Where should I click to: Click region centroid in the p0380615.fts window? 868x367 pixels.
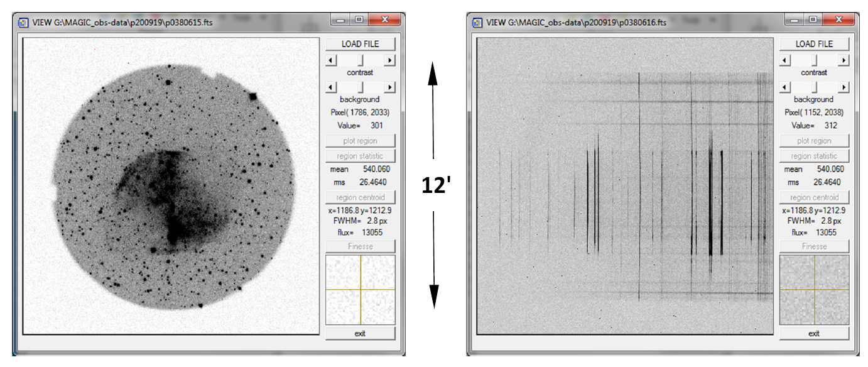pyautogui.click(x=360, y=197)
